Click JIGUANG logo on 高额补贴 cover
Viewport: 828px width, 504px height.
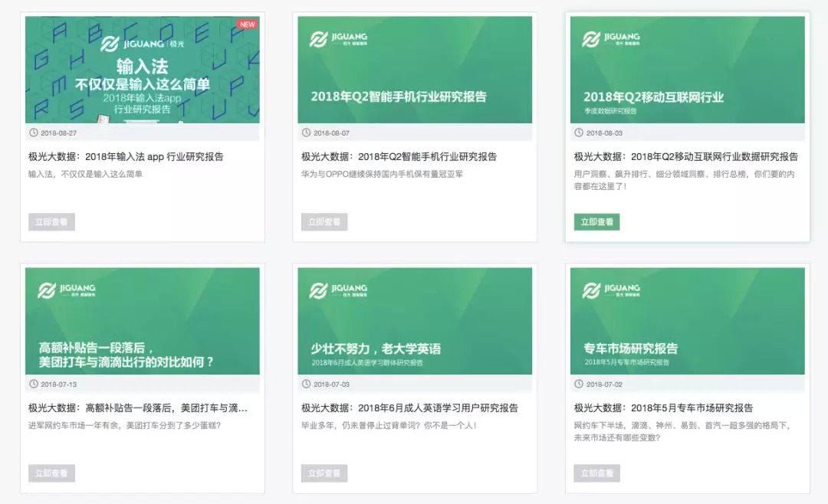click(x=67, y=290)
